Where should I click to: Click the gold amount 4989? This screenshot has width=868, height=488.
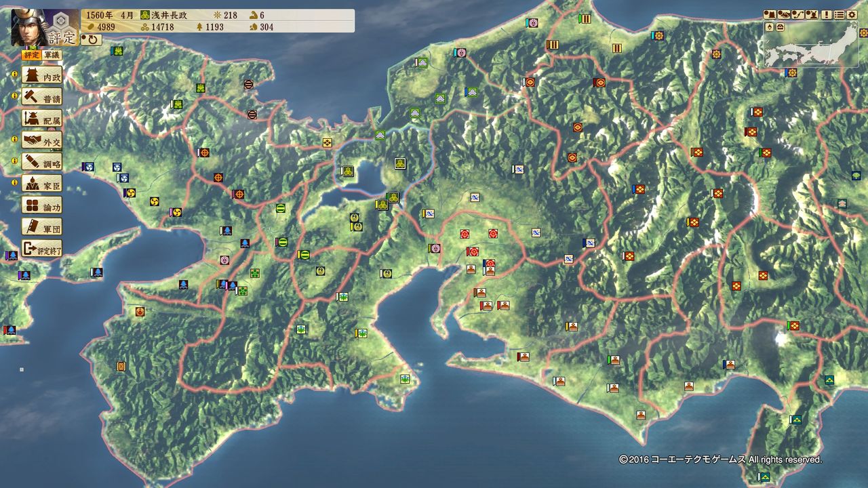pyautogui.click(x=107, y=27)
